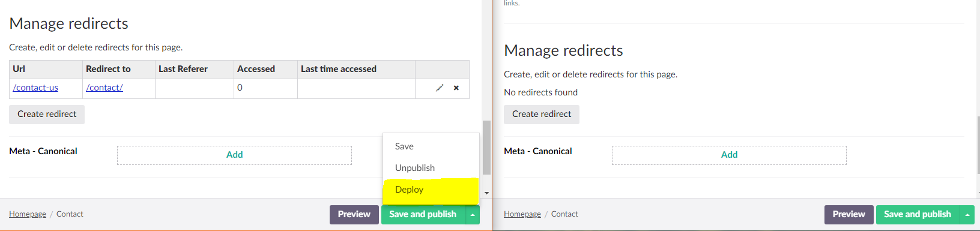Click the Last time accessed column header
The width and height of the screenshot is (980, 231).
(x=356, y=69)
